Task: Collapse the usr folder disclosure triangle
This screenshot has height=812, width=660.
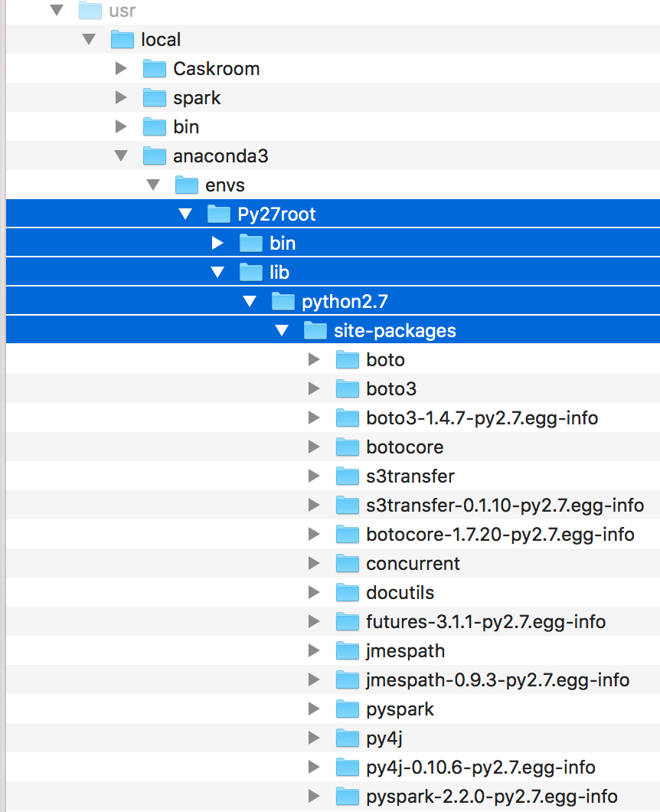Action: point(57,9)
